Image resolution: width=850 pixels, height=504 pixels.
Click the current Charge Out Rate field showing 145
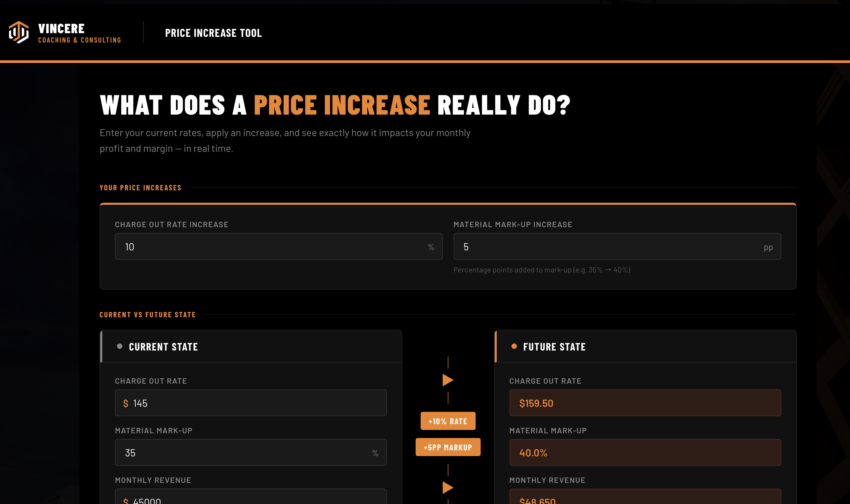point(251,403)
